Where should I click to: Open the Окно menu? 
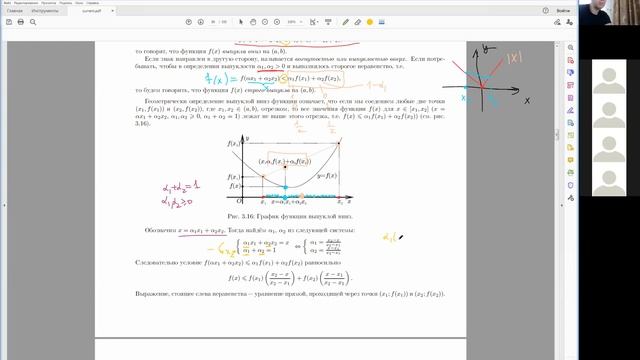(x=79, y=3)
